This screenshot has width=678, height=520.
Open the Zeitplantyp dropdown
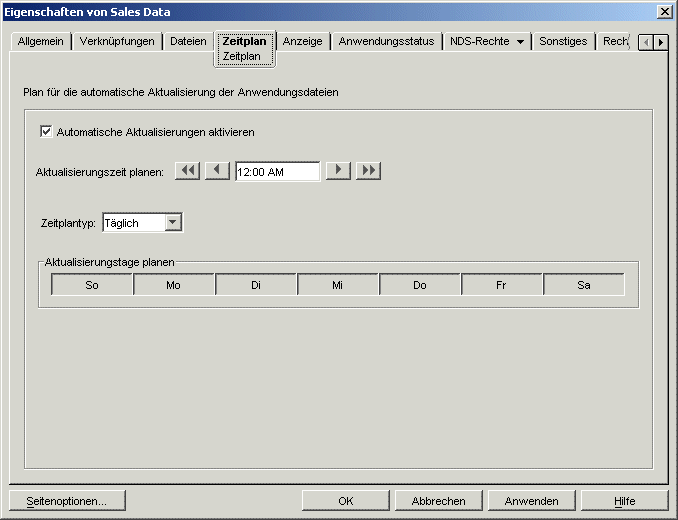(173, 223)
